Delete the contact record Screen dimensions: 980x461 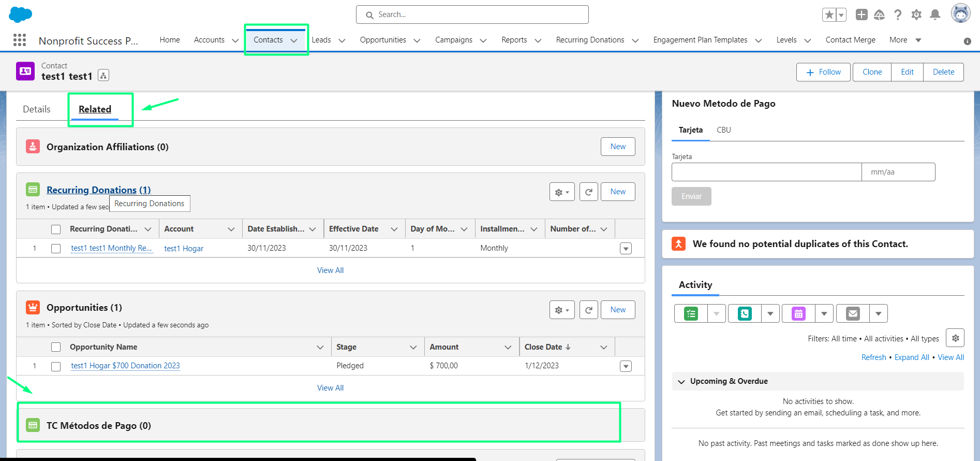tap(943, 72)
